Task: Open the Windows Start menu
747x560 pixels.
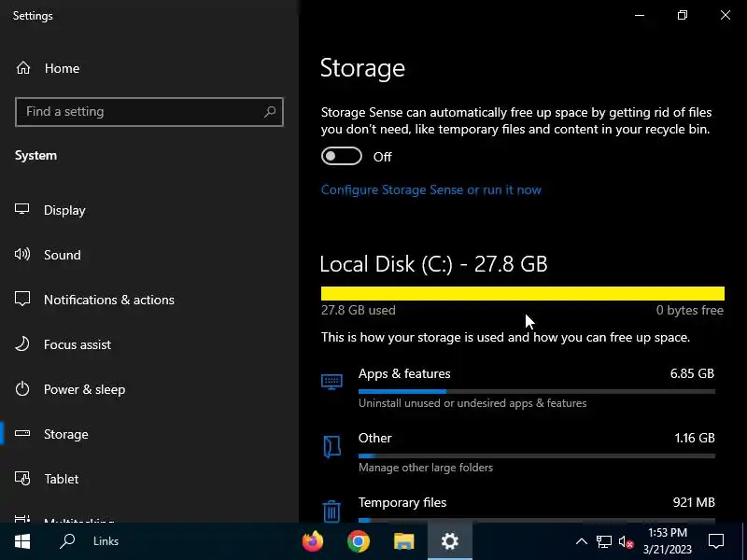Action: (x=22, y=541)
